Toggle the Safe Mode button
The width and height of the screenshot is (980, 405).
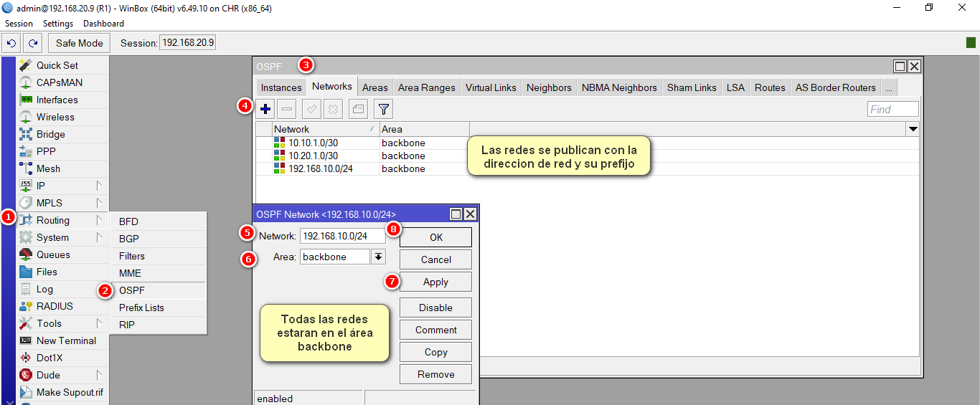80,43
